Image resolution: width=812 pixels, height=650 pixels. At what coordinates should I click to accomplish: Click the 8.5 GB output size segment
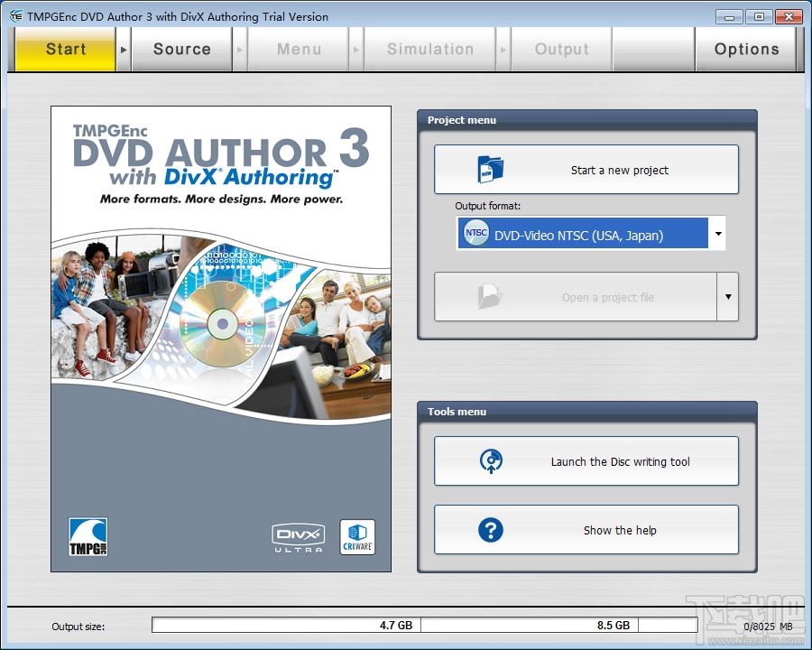coord(530,625)
